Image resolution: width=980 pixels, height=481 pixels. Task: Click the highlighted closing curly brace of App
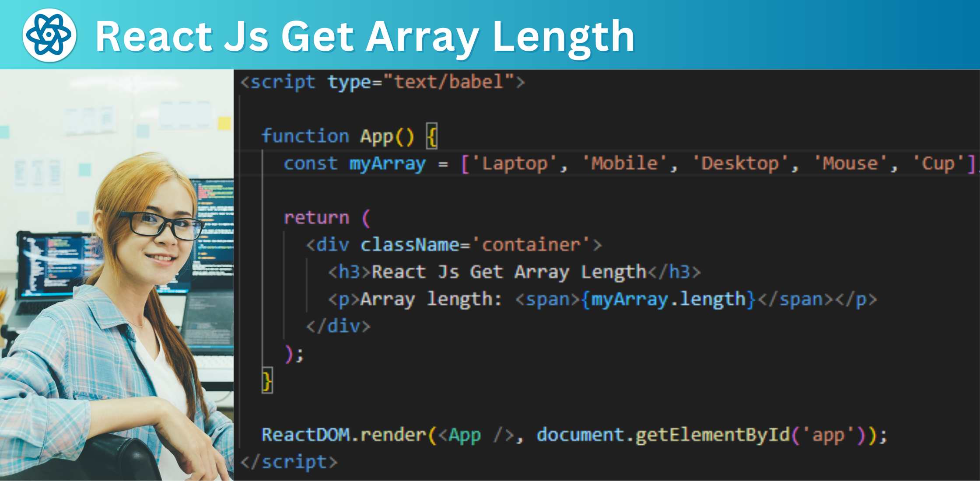point(267,380)
